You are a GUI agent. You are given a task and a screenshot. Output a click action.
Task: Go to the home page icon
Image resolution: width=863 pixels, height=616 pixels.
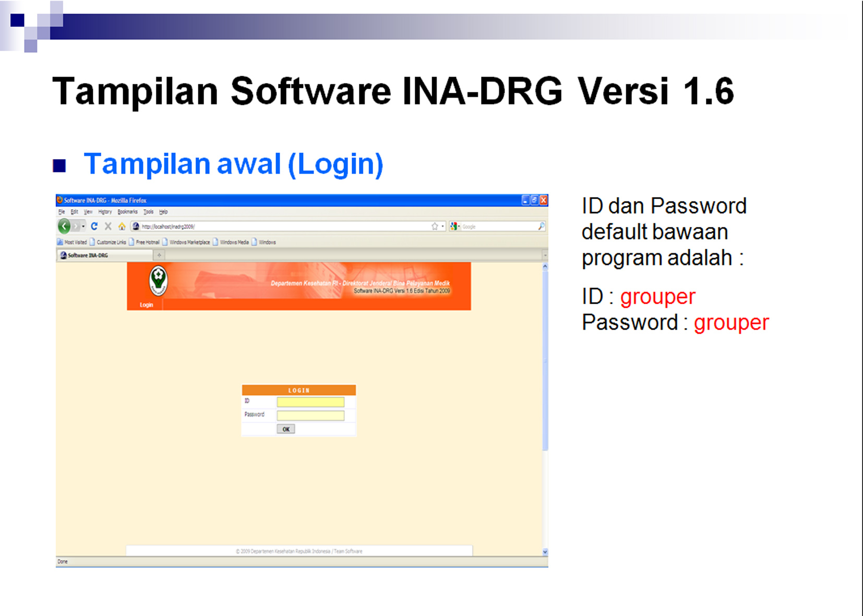pyautogui.click(x=122, y=226)
